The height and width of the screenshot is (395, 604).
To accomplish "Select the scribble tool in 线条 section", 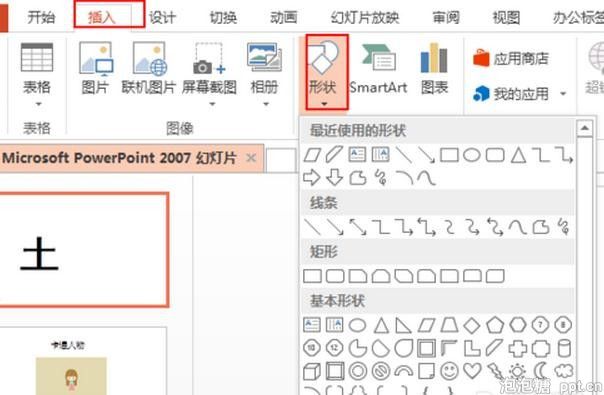I will click(564, 227).
